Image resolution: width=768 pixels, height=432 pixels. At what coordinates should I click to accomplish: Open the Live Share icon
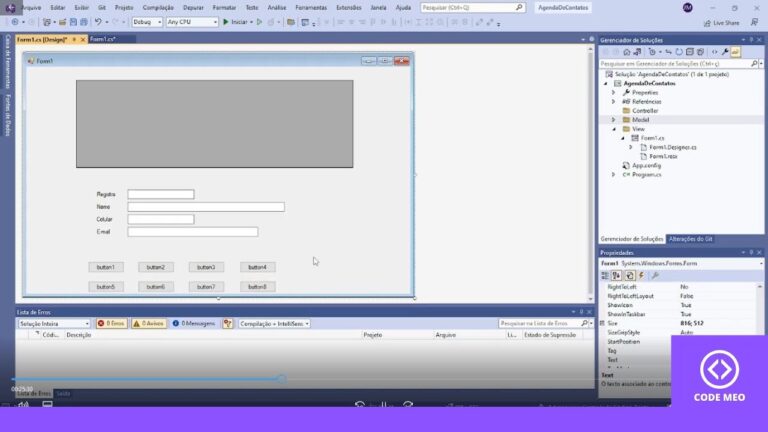pos(707,23)
